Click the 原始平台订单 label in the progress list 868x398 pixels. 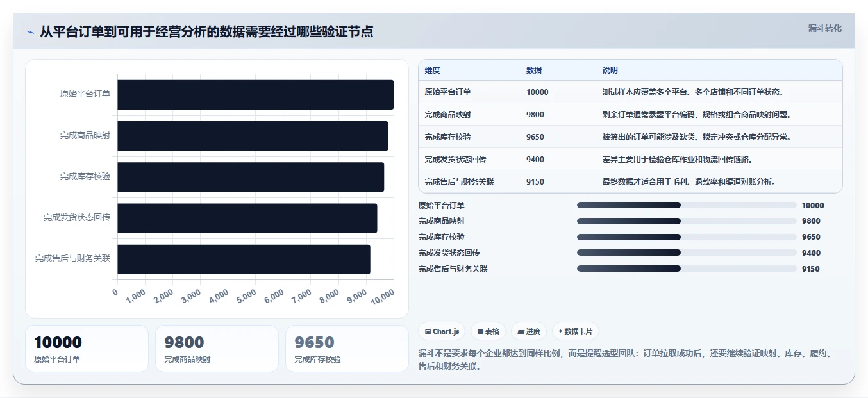[x=441, y=206]
